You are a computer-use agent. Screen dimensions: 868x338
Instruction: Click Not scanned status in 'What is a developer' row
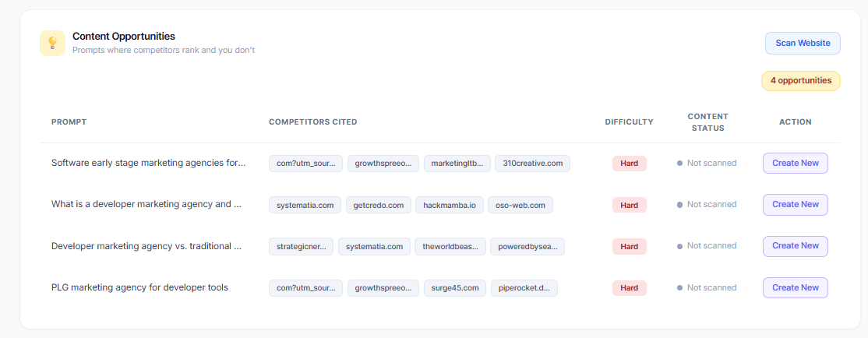pos(707,205)
